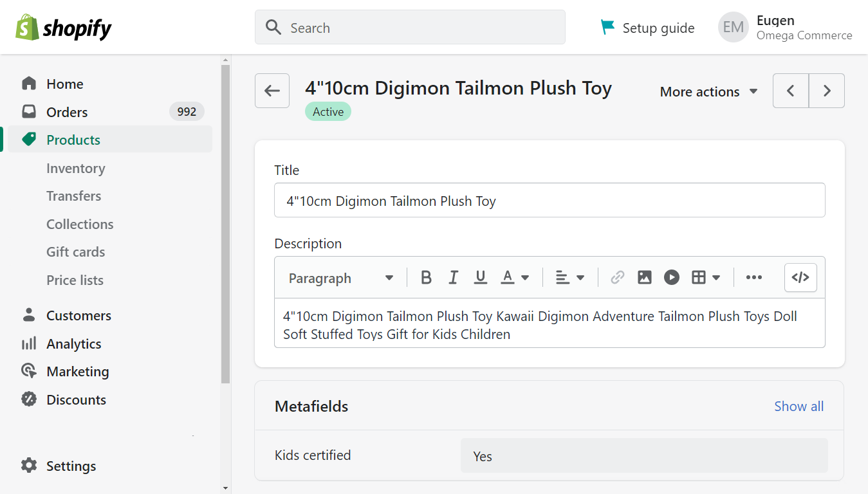Open the insert table dropdown
Viewport: 868px width, 494px height.
(x=706, y=277)
